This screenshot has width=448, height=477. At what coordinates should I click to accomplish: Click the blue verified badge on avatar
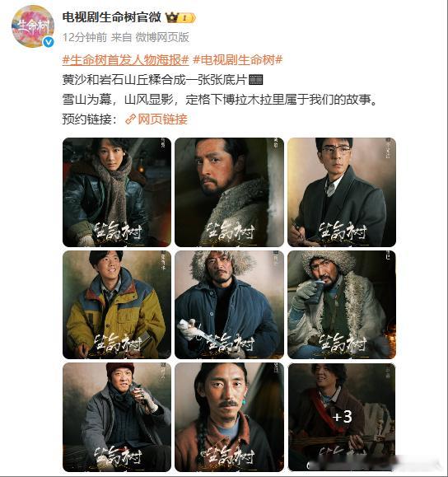[48, 42]
